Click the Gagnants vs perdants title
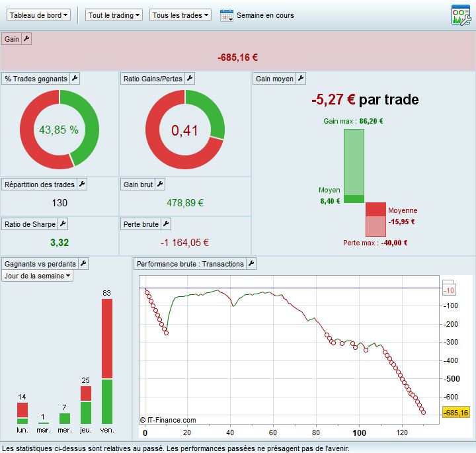Viewport: 476px width, 453px height. 40,264
